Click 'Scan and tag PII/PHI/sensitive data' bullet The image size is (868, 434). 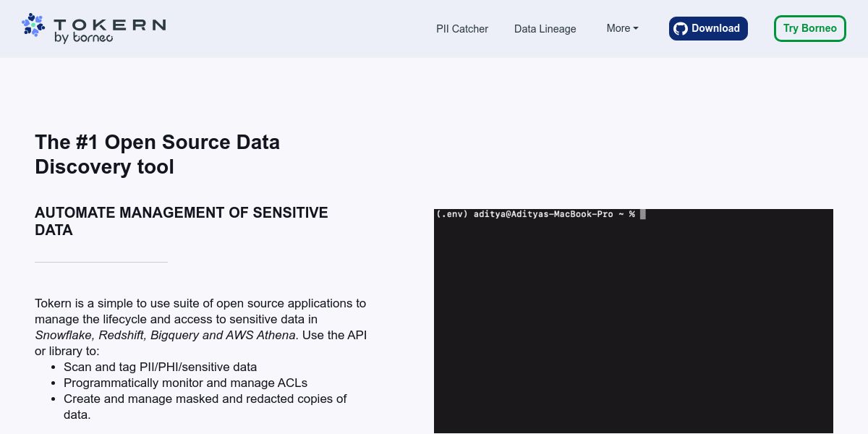161,367
